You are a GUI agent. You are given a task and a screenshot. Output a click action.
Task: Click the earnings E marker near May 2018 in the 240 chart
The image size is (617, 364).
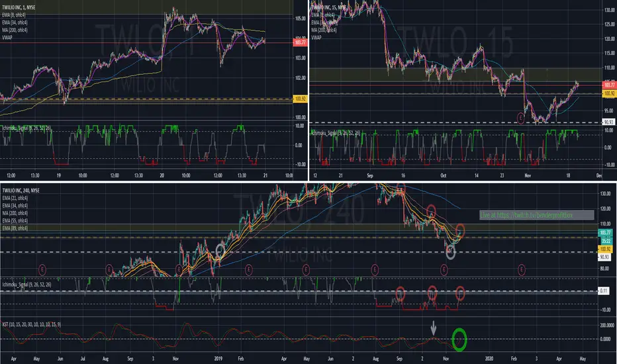pyautogui.click(x=42, y=270)
